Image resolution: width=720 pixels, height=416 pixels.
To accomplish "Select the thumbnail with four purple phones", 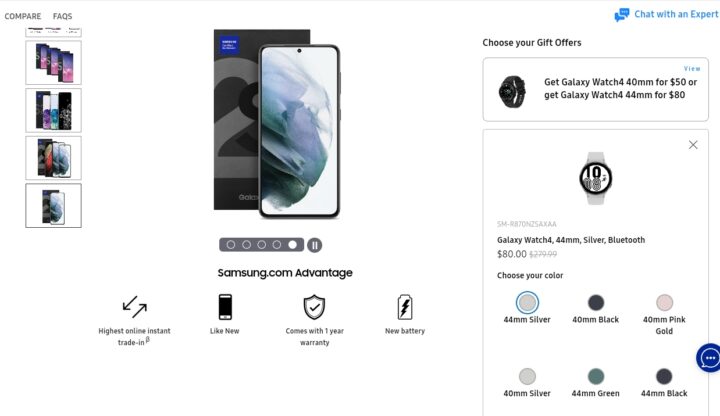I will [x=53, y=63].
